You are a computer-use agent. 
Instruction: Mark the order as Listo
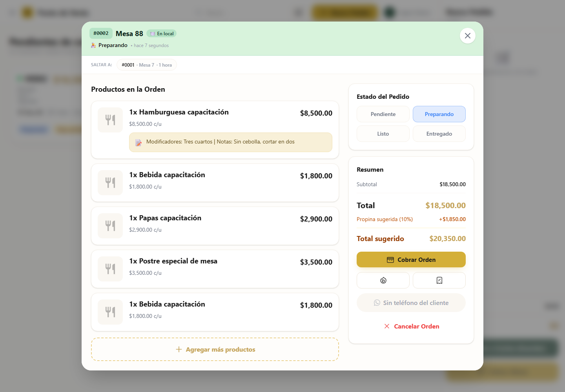coord(383,134)
